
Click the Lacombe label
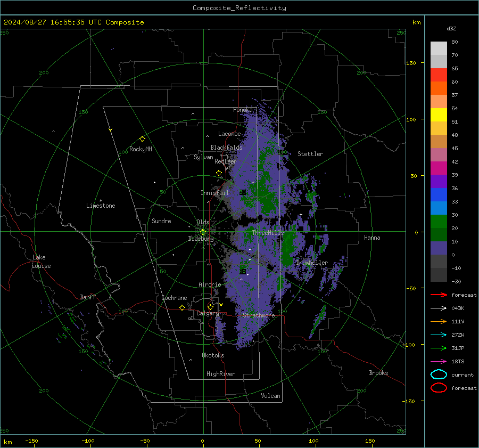point(229,134)
